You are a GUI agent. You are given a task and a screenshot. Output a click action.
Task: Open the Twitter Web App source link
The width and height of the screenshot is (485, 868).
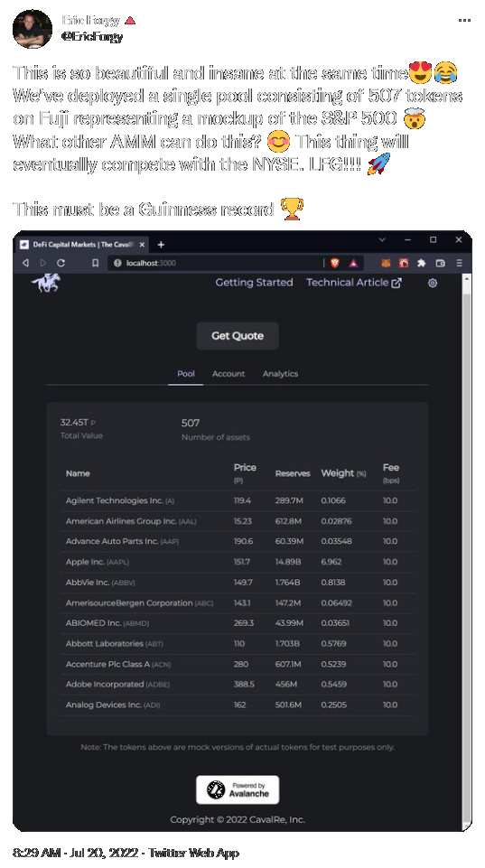click(194, 853)
